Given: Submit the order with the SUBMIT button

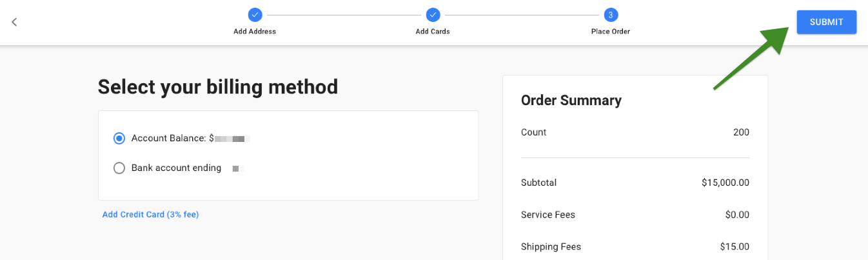Looking at the screenshot, I should click(827, 22).
